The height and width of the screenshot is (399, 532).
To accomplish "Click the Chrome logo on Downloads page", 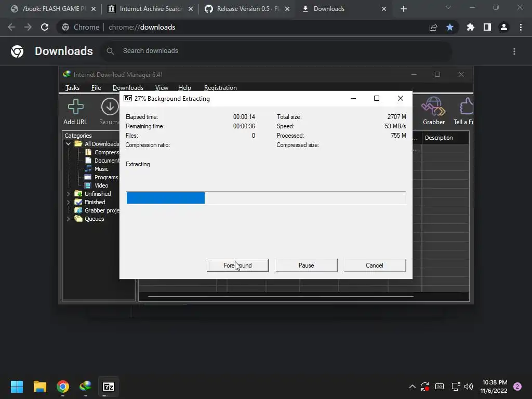I will click(x=17, y=51).
